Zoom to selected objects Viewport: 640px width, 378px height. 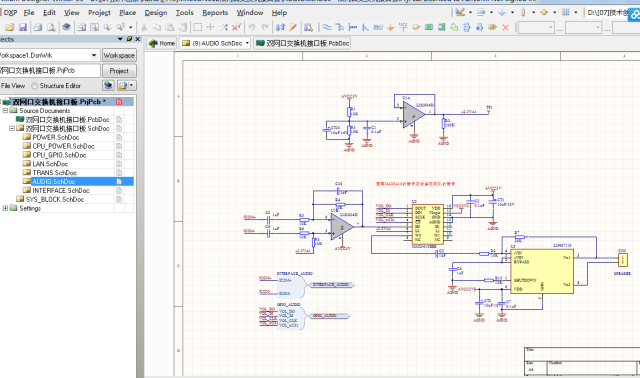pyautogui.click(x=107, y=27)
